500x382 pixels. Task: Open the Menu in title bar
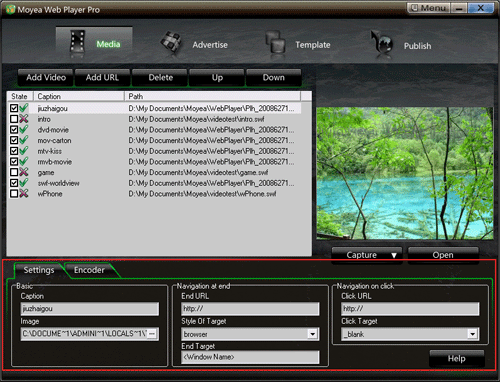click(429, 8)
